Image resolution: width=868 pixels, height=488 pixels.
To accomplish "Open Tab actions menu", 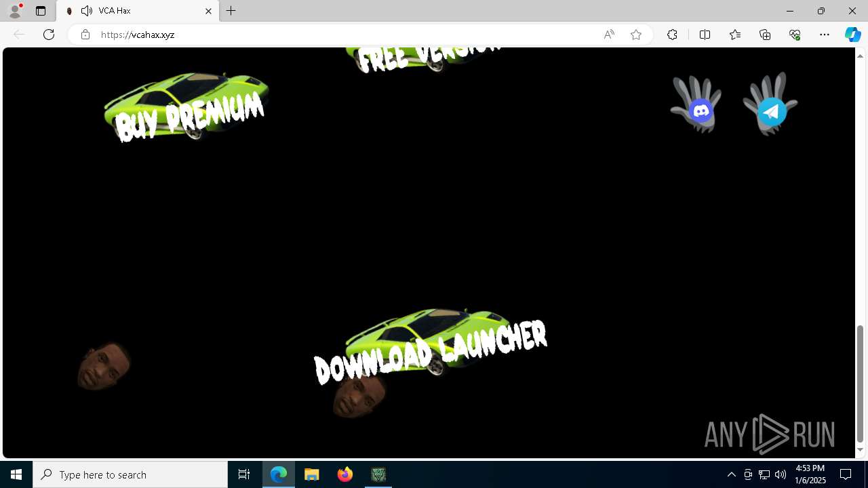I will 41,11.
